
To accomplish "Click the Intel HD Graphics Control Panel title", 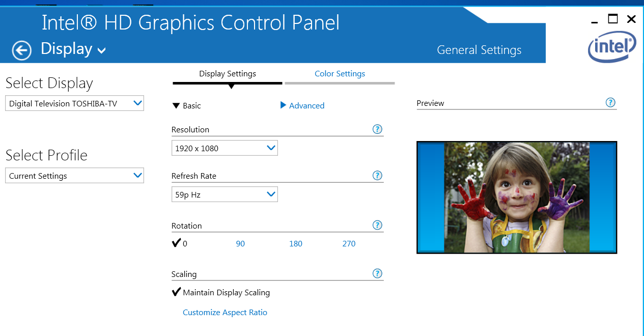I will 190,22.
